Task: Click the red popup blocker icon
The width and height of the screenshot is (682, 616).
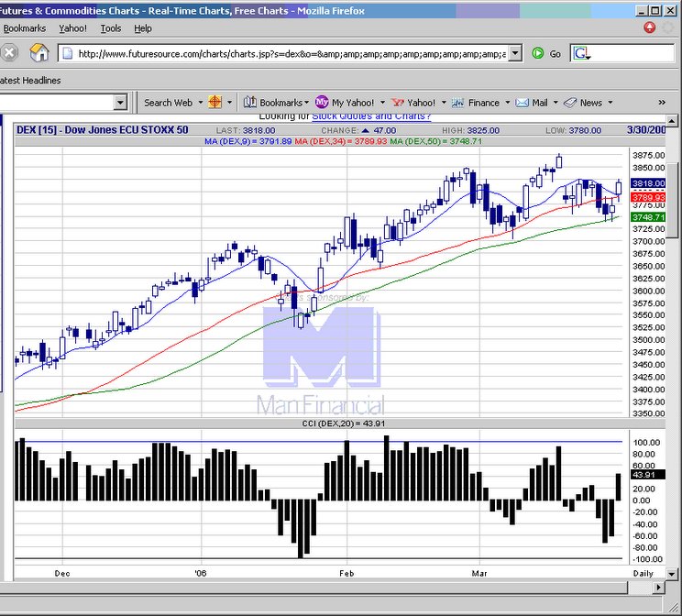Action: coord(649,27)
